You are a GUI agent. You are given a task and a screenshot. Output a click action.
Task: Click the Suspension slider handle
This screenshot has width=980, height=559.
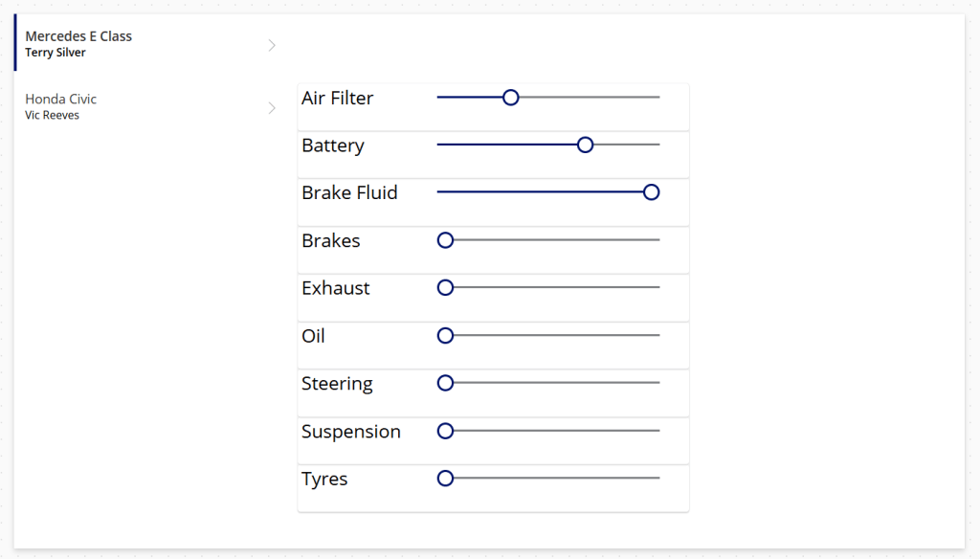pos(445,431)
